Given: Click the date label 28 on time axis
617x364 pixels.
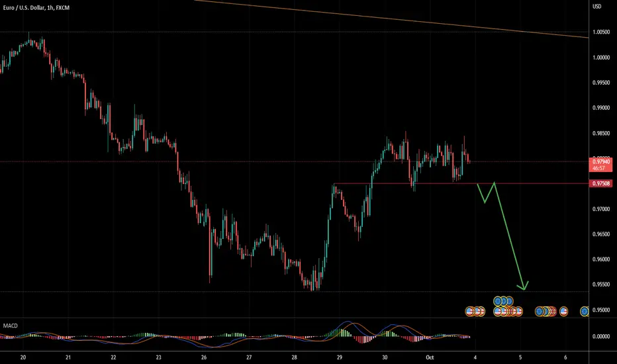Looking at the screenshot, I should coord(295,357).
